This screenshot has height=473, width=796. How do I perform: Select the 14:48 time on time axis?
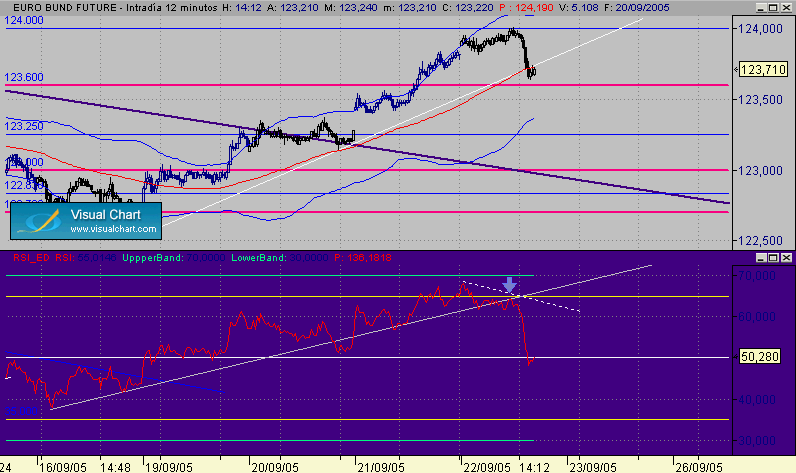[x=115, y=467]
